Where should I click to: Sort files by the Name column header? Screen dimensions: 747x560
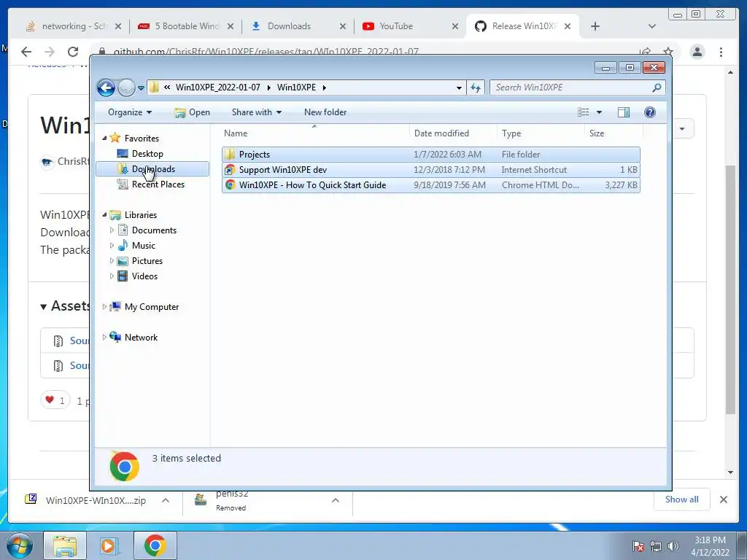click(x=314, y=133)
